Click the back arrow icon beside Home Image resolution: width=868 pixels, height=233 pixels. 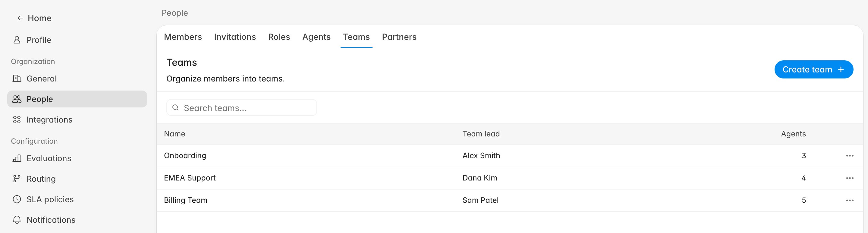[x=20, y=18]
